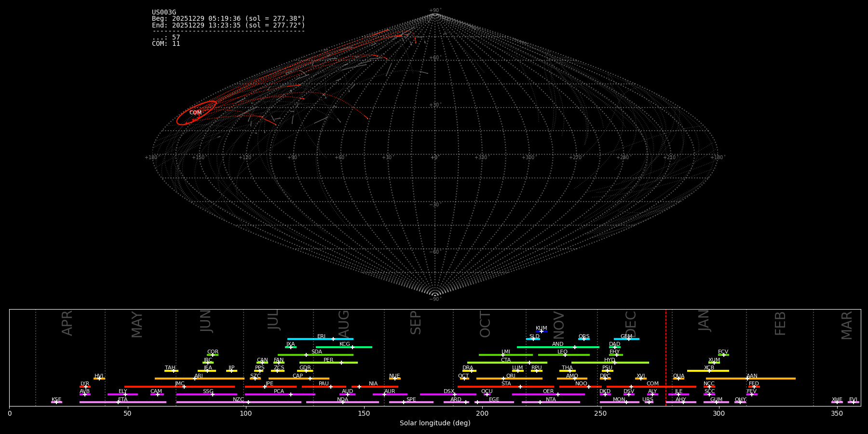Select the NTA shower label
The image size is (868, 434).
click(x=551, y=400)
